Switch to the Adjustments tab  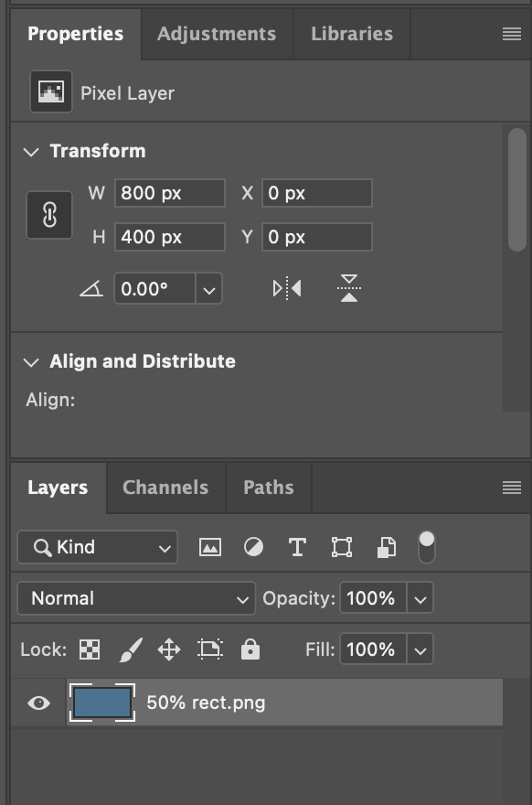pos(217,34)
